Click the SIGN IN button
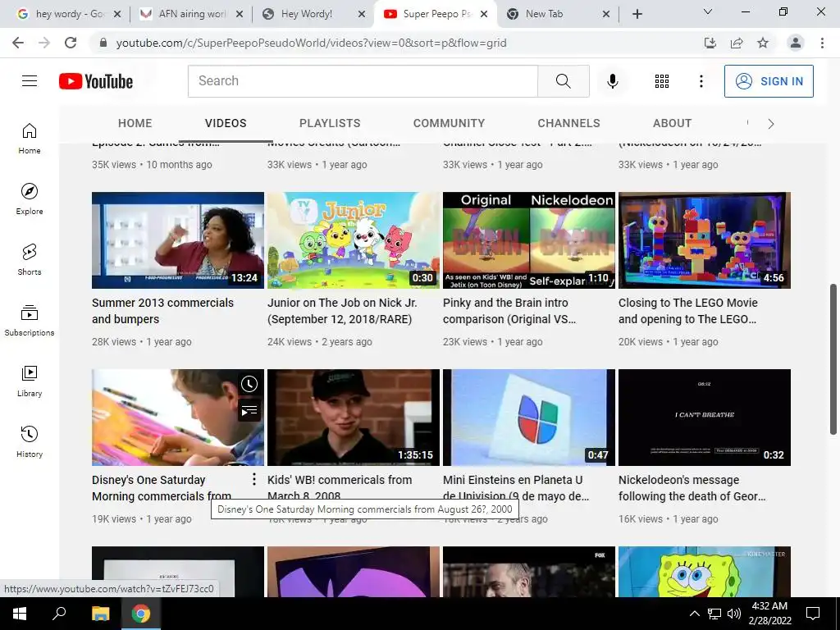 click(769, 81)
